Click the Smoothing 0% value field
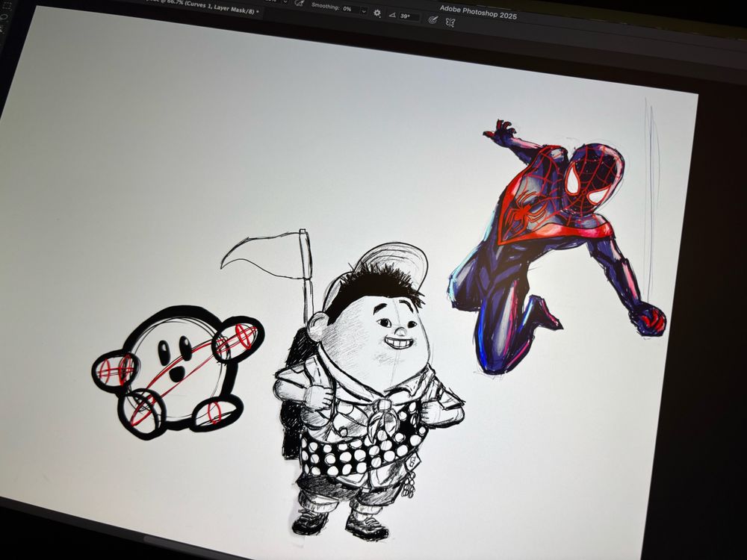 click(x=350, y=10)
